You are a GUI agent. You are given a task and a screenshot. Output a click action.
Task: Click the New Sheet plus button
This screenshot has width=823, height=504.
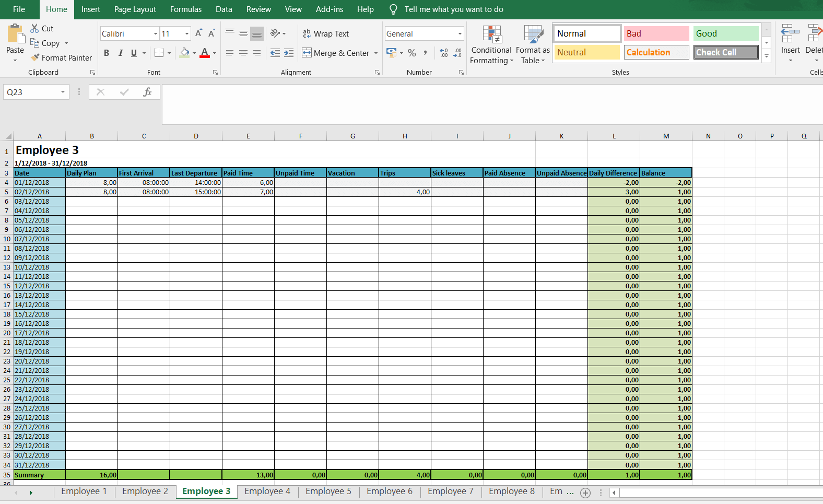[x=585, y=493]
